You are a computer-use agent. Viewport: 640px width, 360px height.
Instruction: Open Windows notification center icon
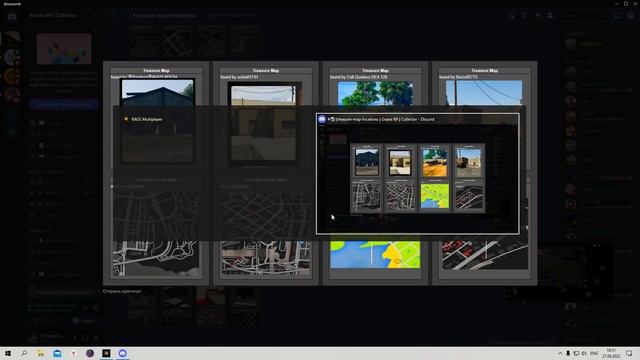629,353
